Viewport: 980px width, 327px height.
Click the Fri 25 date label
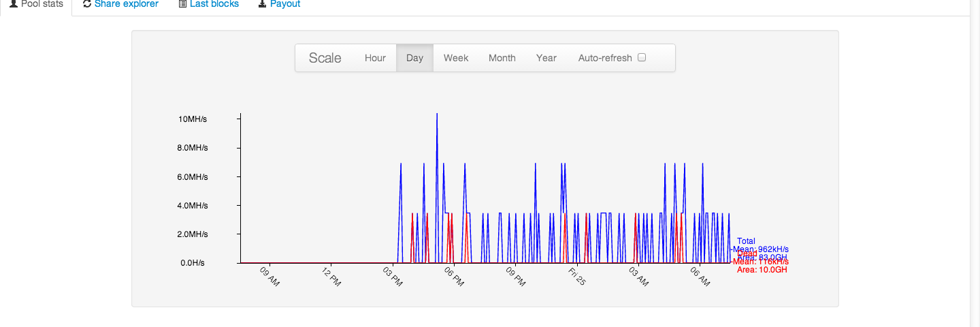[x=577, y=277]
